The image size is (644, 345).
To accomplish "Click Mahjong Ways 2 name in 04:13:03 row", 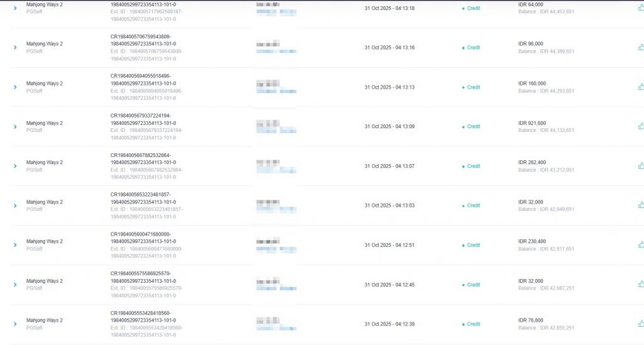I will click(x=45, y=202).
